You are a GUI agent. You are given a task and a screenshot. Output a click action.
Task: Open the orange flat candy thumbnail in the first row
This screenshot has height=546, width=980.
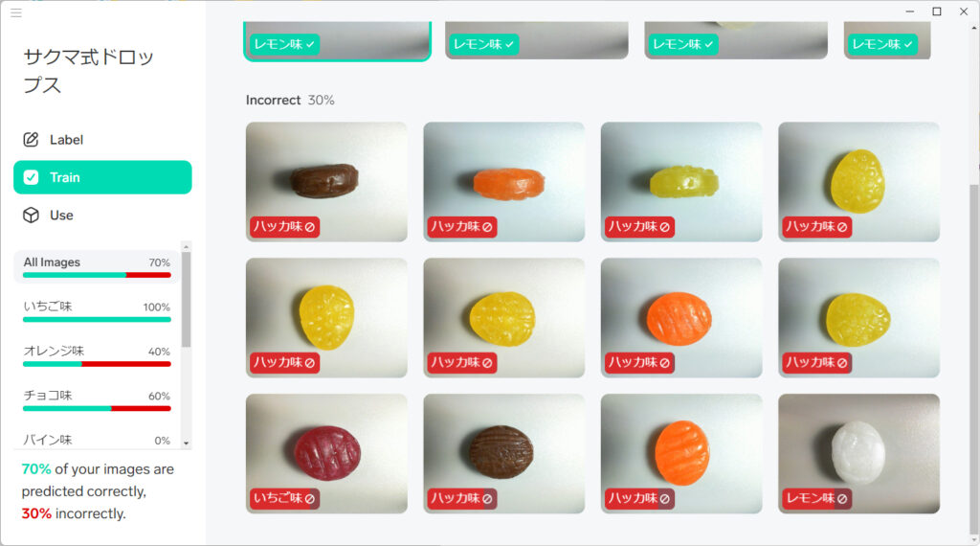[x=503, y=181]
